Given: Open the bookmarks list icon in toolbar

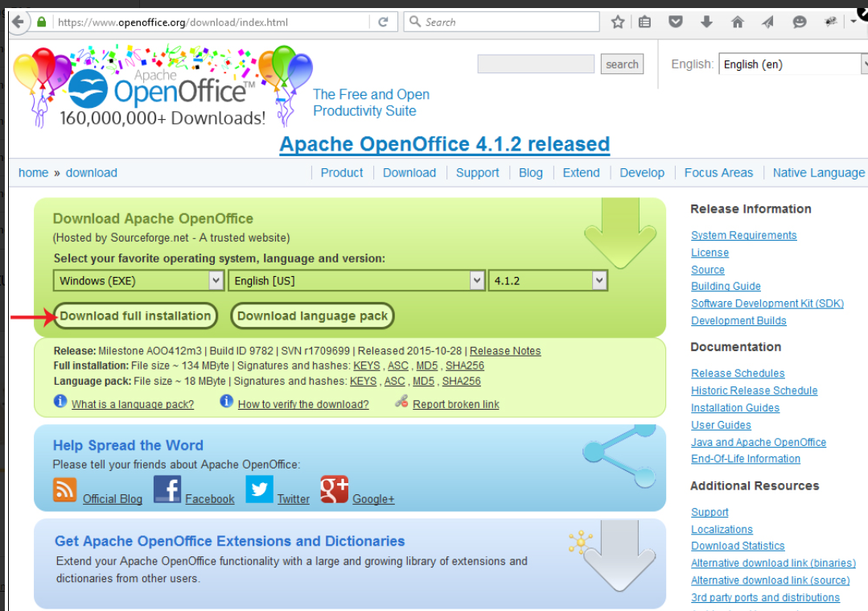Looking at the screenshot, I should point(644,23).
